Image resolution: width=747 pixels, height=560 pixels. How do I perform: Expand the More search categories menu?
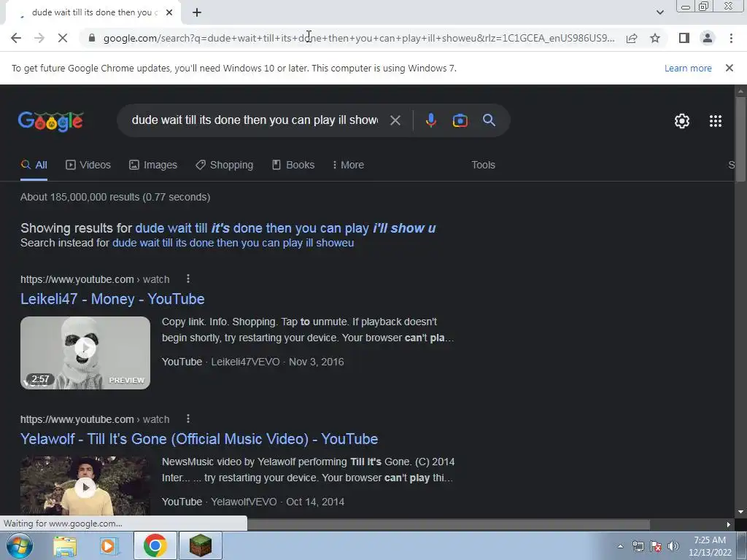click(348, 165)
